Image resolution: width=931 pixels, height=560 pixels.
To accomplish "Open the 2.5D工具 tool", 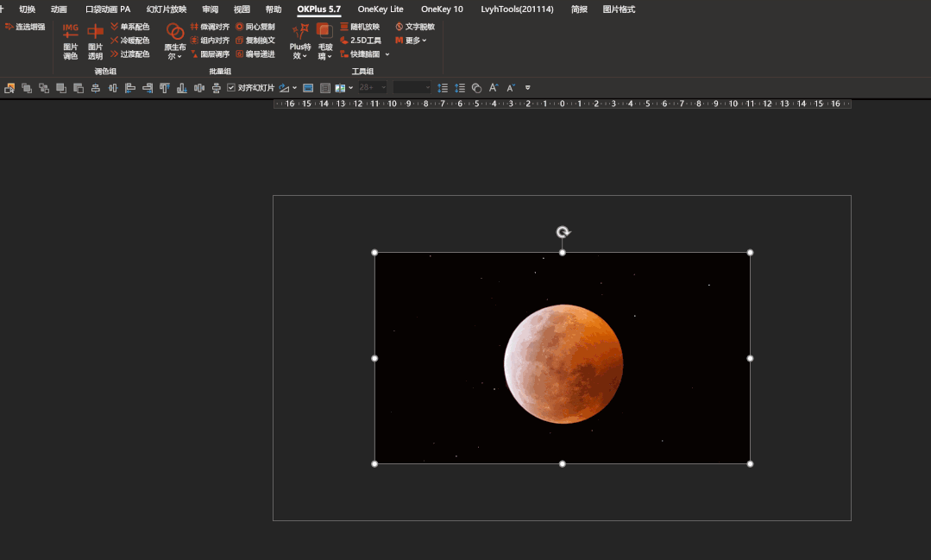I will click(x=361, y=41).
